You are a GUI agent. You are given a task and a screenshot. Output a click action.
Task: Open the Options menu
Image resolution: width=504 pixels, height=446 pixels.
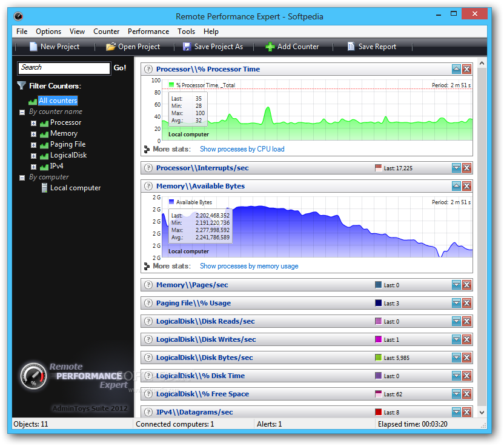click(x=48, y=32)
